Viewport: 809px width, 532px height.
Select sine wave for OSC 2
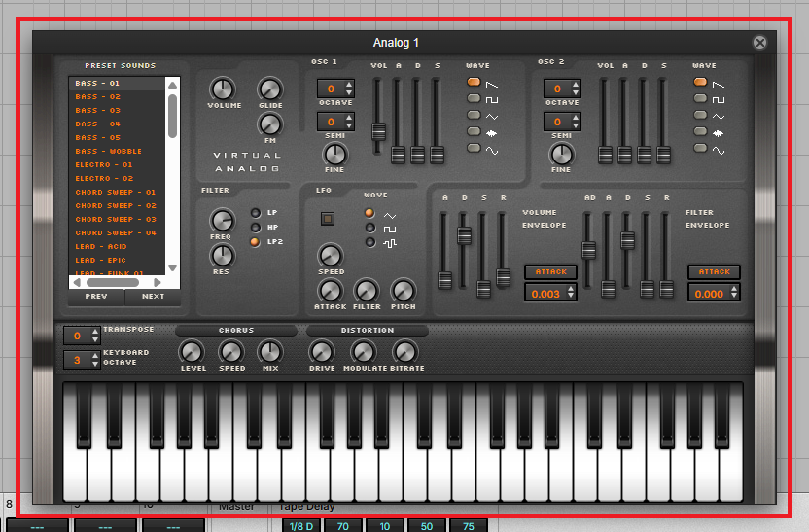[x=699, y=149]
